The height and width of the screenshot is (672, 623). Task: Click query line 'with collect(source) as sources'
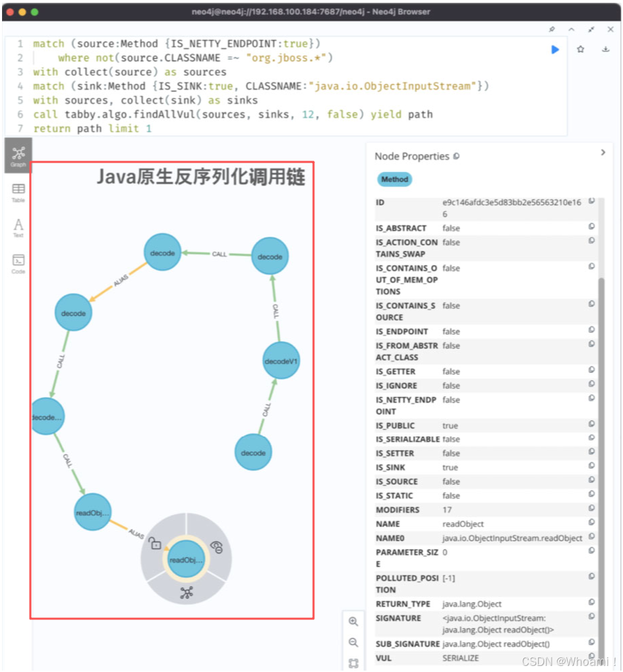coord(129,72)
